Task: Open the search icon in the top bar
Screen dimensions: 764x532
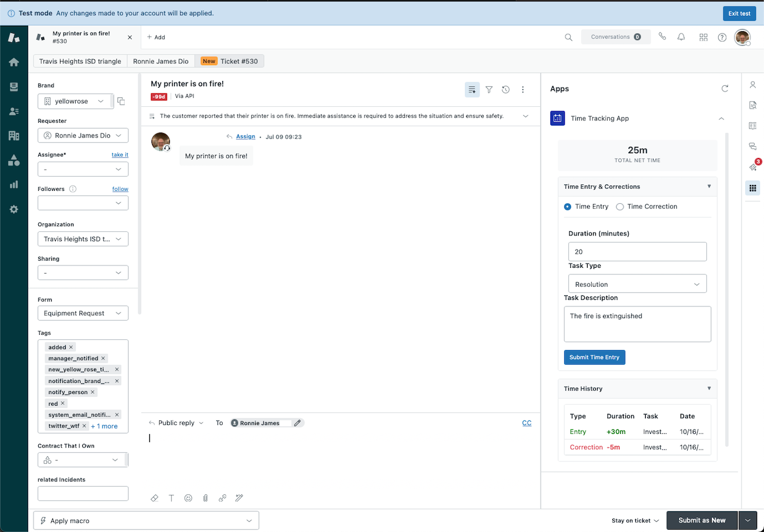Action: click(x=568, y=36)
